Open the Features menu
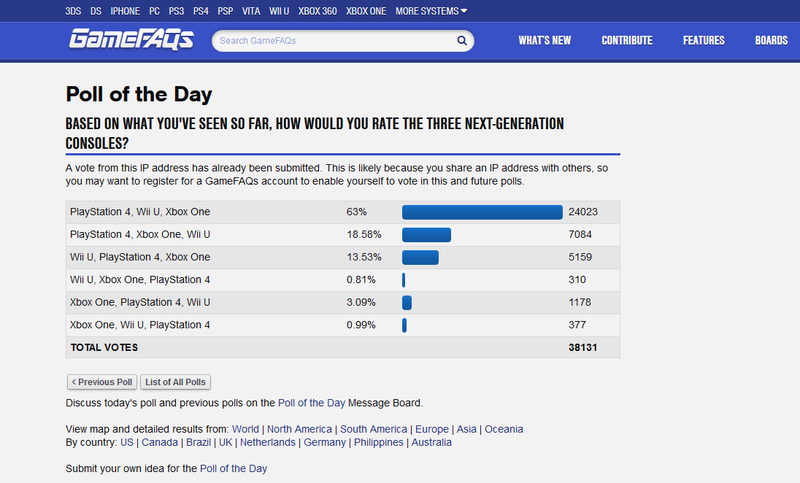The width and height of the screenshot is (800, 483). coord(704,40)
